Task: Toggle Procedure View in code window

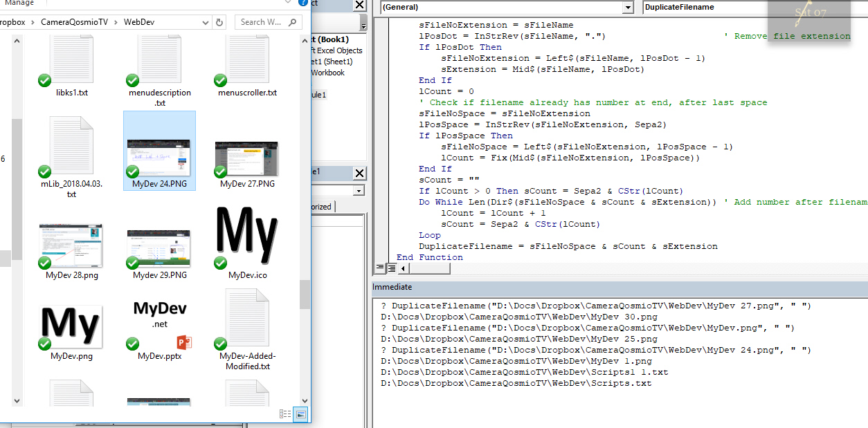Action: click(381, 268)
